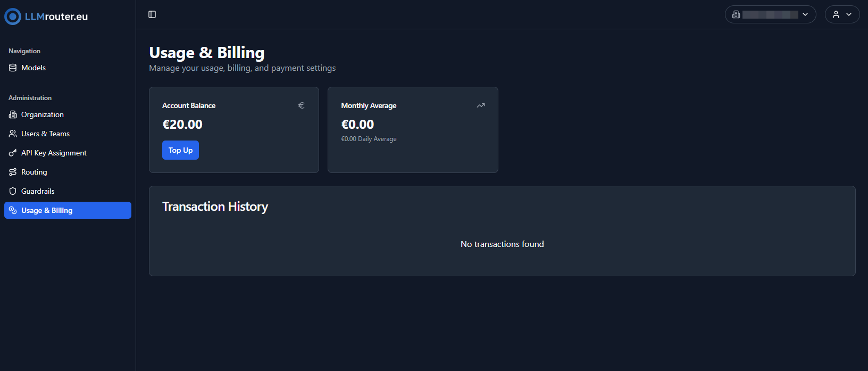Image resolution: width=868 pixels, height=371 pixels.
Task: Click the API Key Assignment key icon
Action: tap(13, 153)
